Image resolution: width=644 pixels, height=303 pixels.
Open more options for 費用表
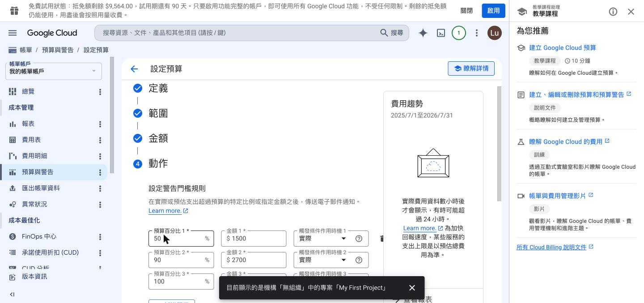[100, 140]
